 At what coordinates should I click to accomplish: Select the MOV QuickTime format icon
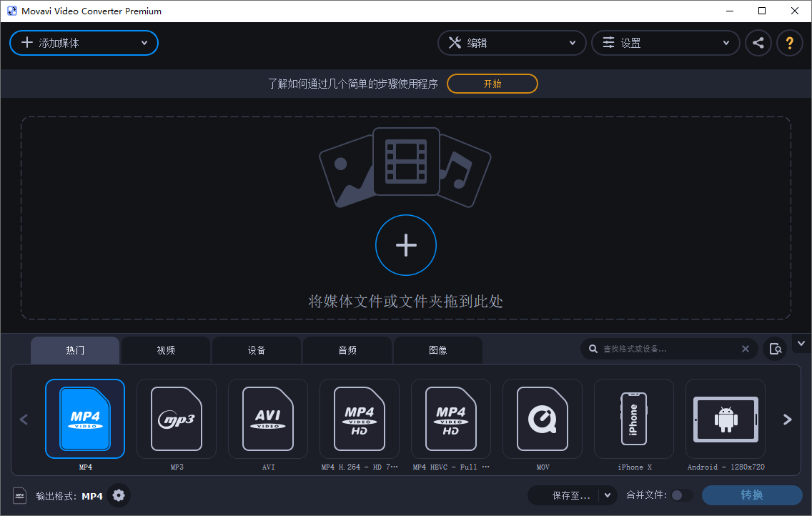pos(543,419)
